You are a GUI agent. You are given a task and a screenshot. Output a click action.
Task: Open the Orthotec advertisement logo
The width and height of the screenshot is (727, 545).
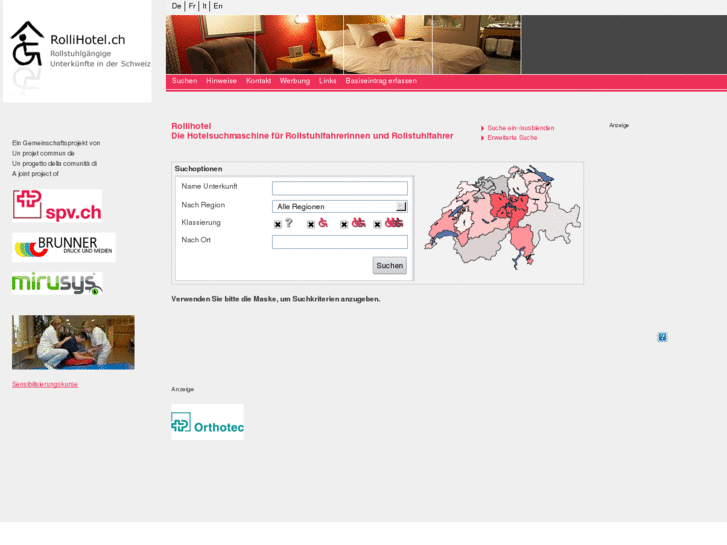(207, 422)
